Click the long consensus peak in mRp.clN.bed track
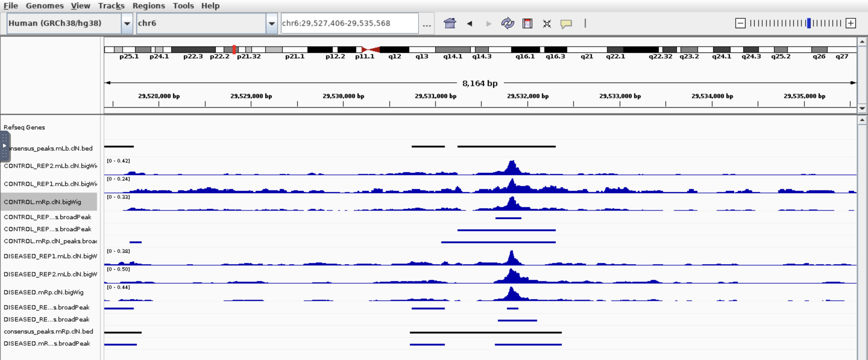This screenshot has height=360, width=868. coord(486,332)
